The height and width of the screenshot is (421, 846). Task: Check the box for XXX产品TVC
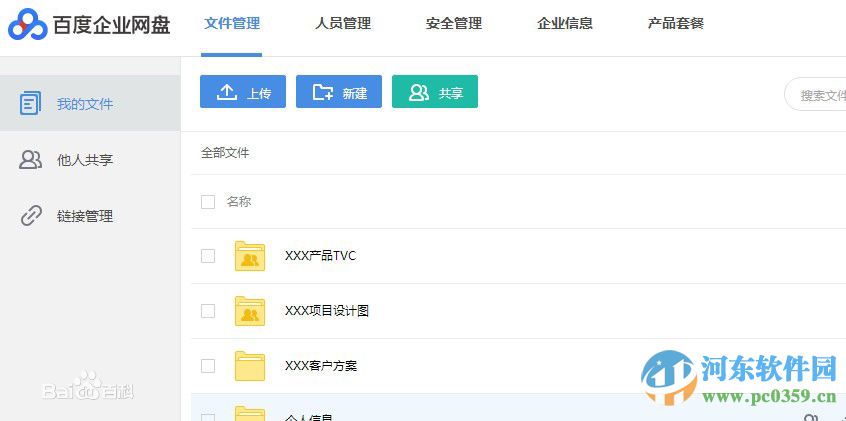(208, 256)
